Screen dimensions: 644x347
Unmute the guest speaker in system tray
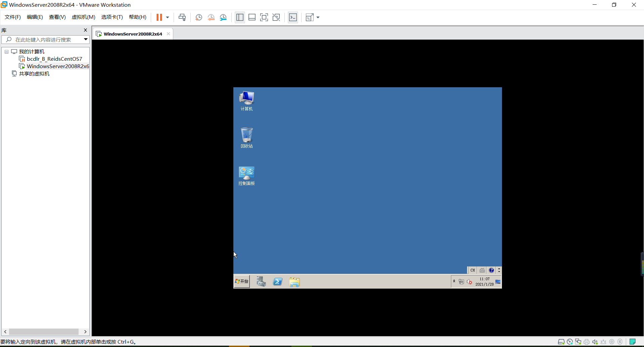point(469,282)
